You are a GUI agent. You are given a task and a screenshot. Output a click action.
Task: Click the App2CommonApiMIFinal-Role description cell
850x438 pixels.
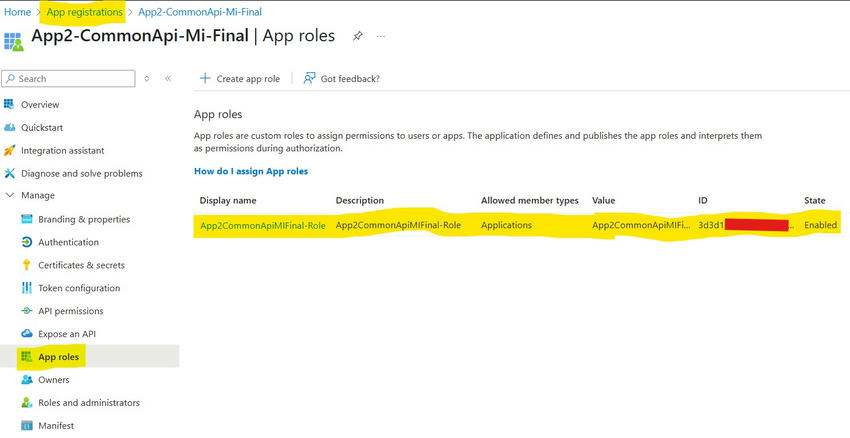pos(398,225)
